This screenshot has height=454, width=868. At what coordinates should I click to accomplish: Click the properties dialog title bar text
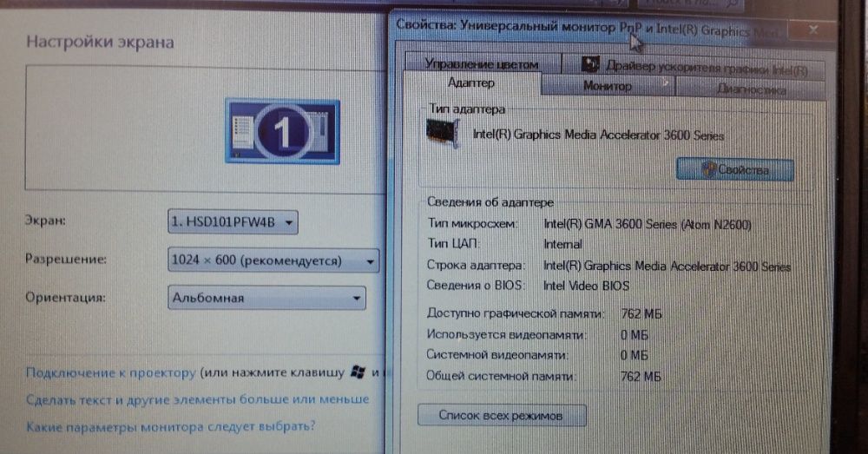(588, 28)
